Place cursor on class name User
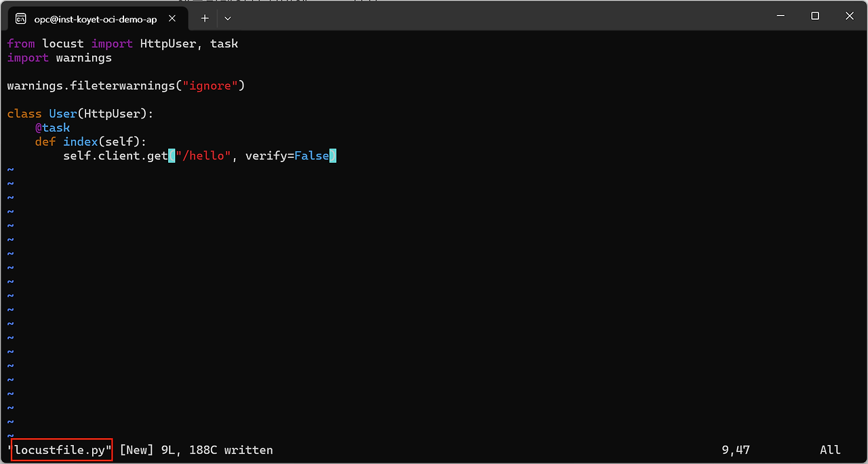This screenshot has height=464, width=868. [63, 114]
